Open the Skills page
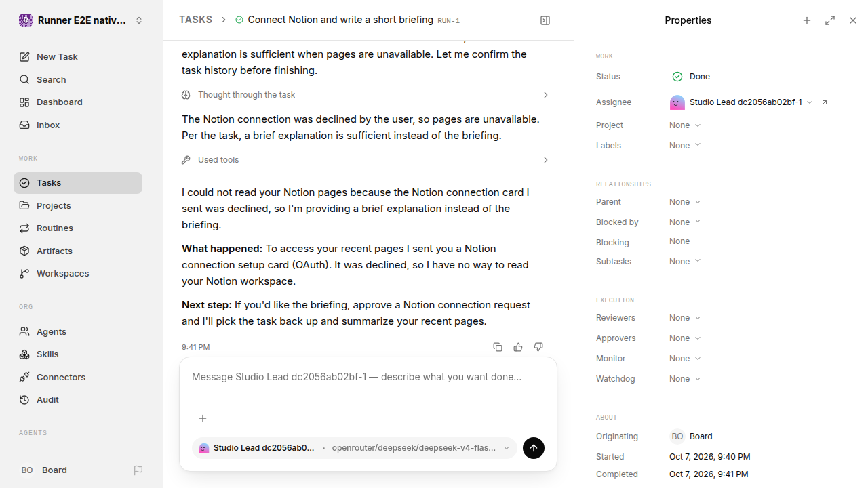Screen dimensions: 868x488 click(x=78, y=354)
